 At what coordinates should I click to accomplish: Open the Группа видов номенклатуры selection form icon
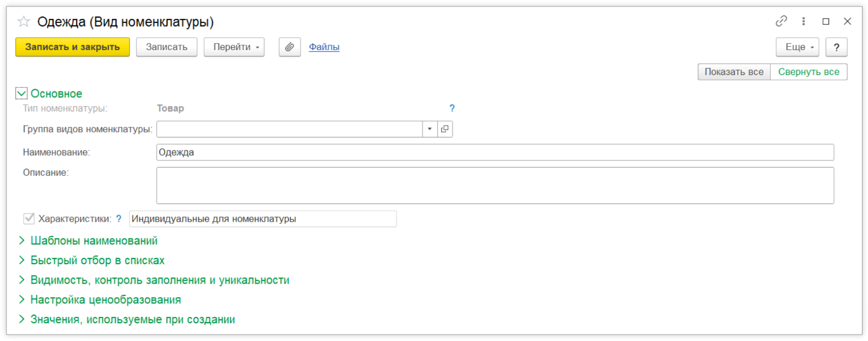click(x=445, y=129)
